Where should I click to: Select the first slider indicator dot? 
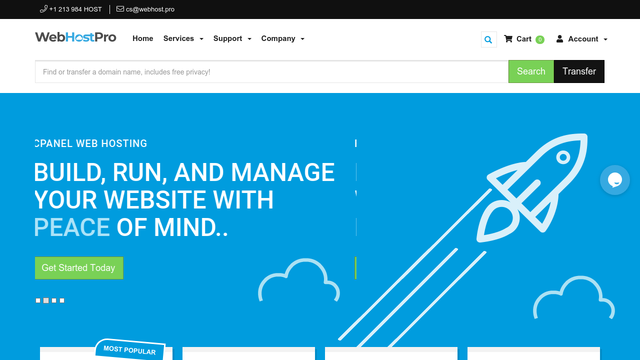(38, 300)
